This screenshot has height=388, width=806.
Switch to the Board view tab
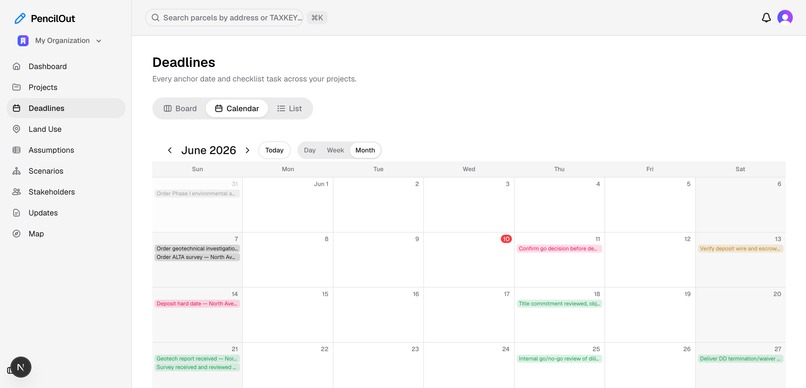180,108
